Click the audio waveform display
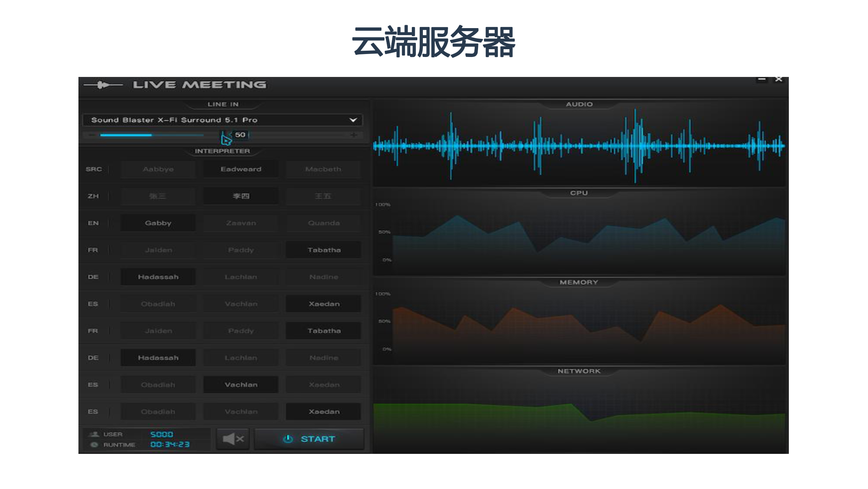 [579, 146]
